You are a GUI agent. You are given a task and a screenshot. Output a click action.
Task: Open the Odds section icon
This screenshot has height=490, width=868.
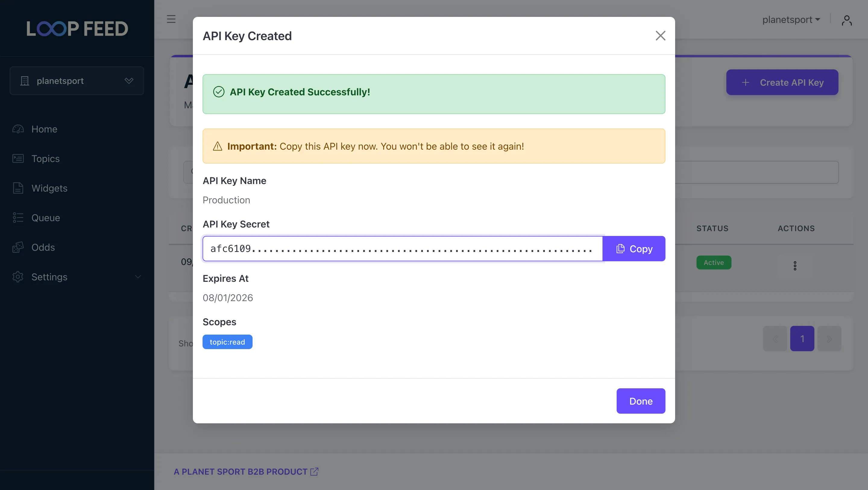(x=18, y=247)
